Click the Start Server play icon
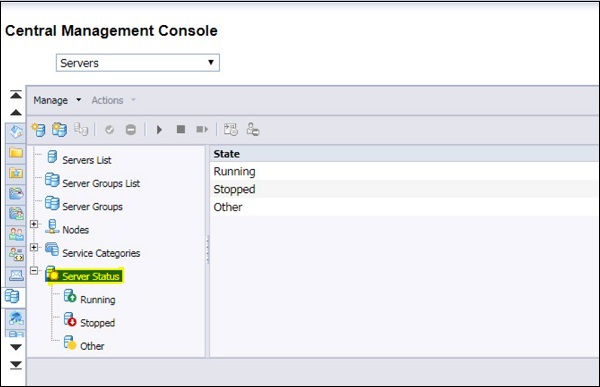Image resolution: width=600 pixels, height=387 pixels. (x=159, y=130)
